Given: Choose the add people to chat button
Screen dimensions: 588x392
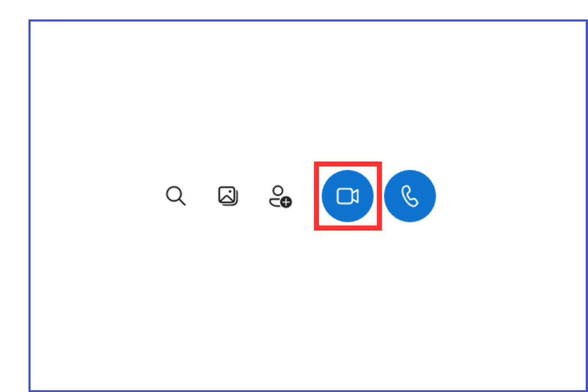Looking at the screenshot, I should (280, 196).
